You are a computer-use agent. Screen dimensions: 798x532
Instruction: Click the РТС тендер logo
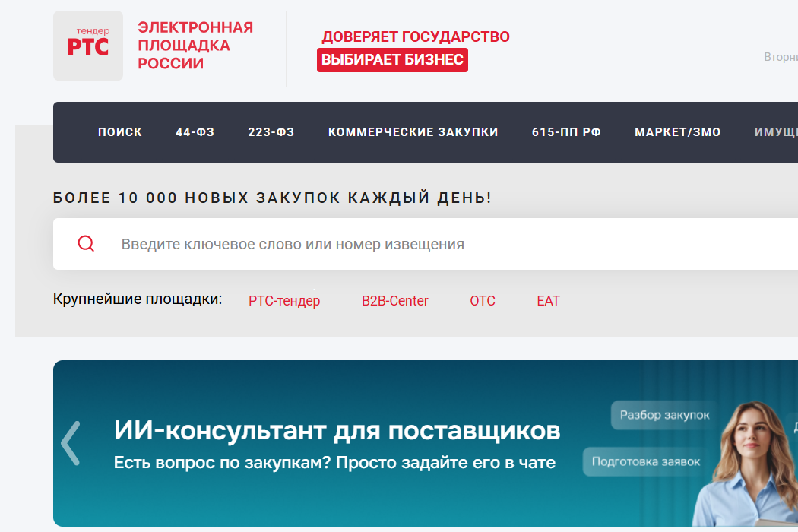point(88,46)
